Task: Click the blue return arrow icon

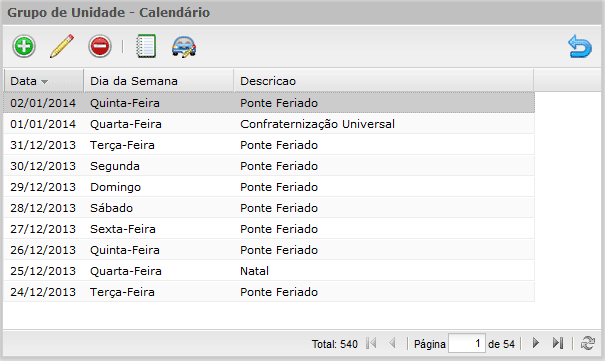Action: pyautogui.click(x=580, y=46)
